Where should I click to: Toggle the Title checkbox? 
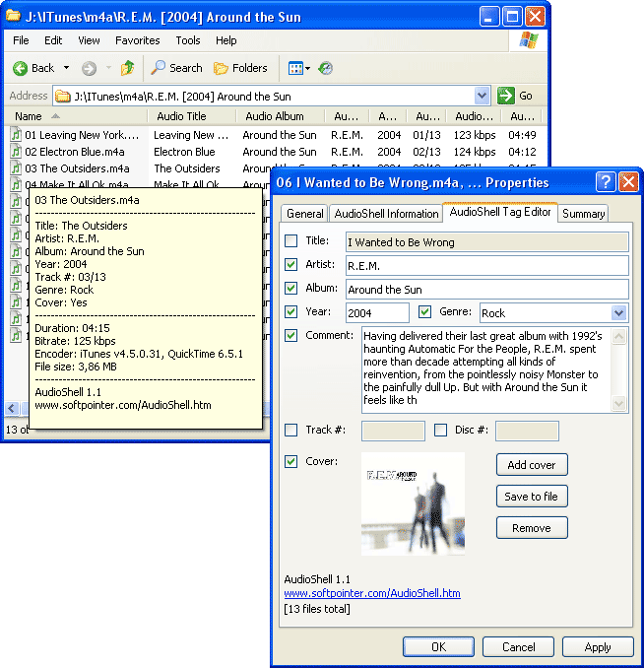(x=290, y=241)
